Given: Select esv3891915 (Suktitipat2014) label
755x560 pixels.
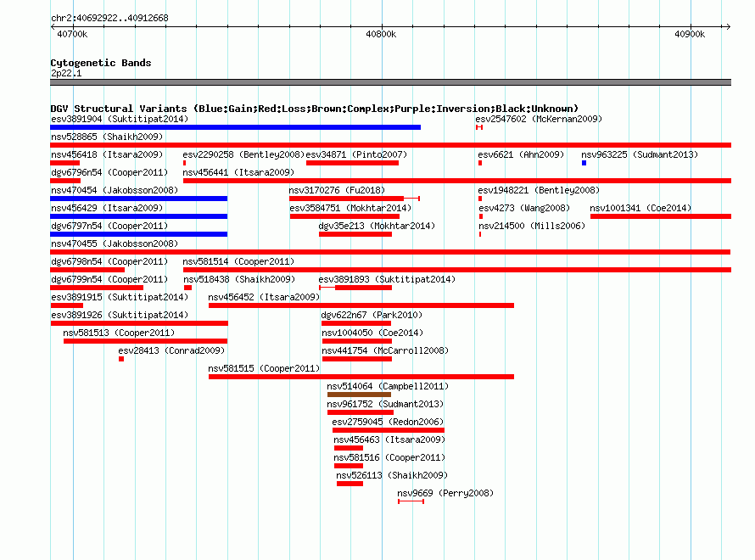Looking at the screenshot, I should tap(120, 297).
